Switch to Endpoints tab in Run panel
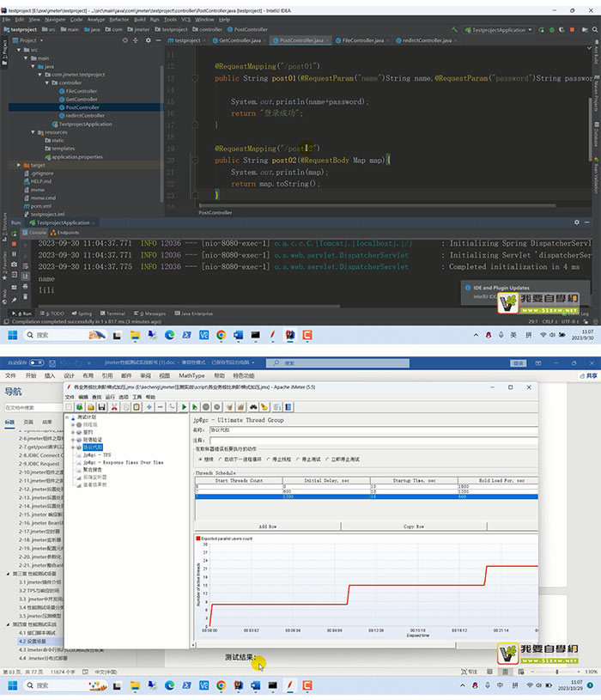 coord(65,232)
